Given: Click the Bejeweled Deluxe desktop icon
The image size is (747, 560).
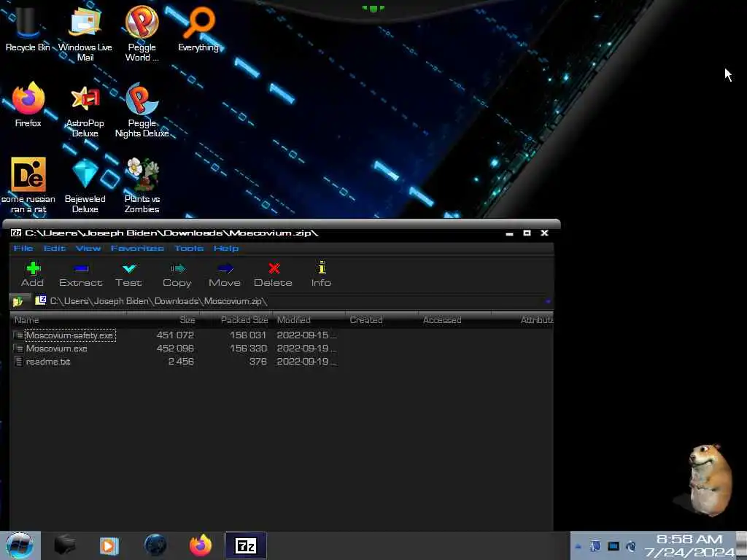Looking at the screenshot, I should [85, 186].
